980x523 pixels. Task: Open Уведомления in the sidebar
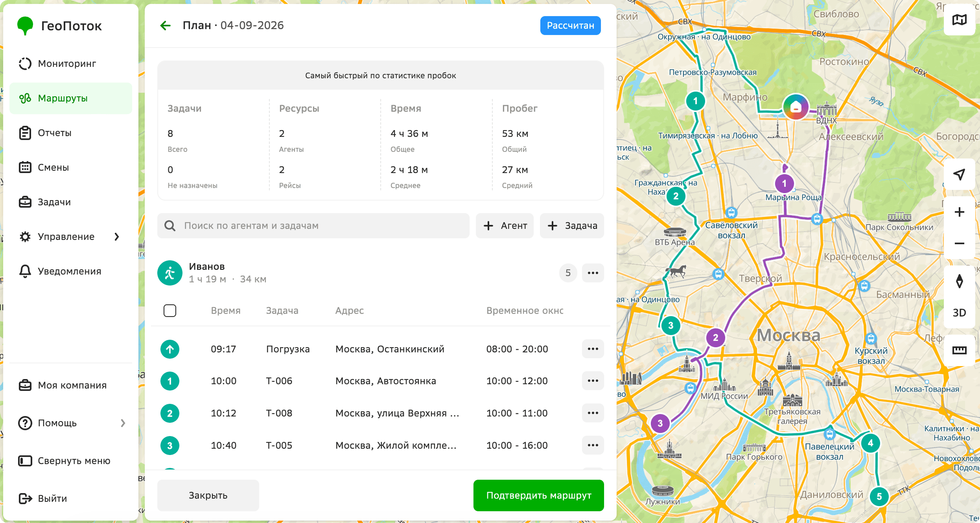click(x=71, y=271)
